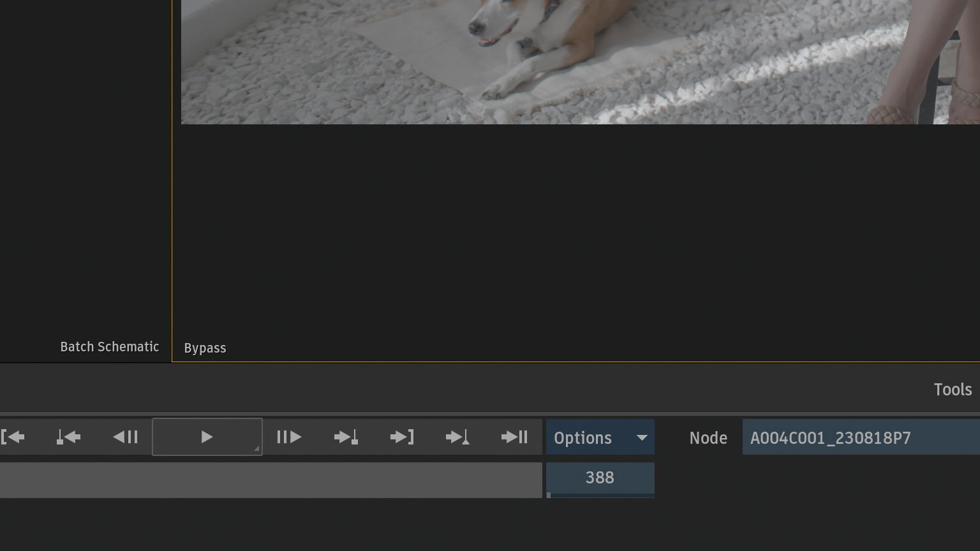The width and height of the screenshot is (980, 551).
Task: Click the Bypass label in the viewport
Action: (x=205, y=348)
